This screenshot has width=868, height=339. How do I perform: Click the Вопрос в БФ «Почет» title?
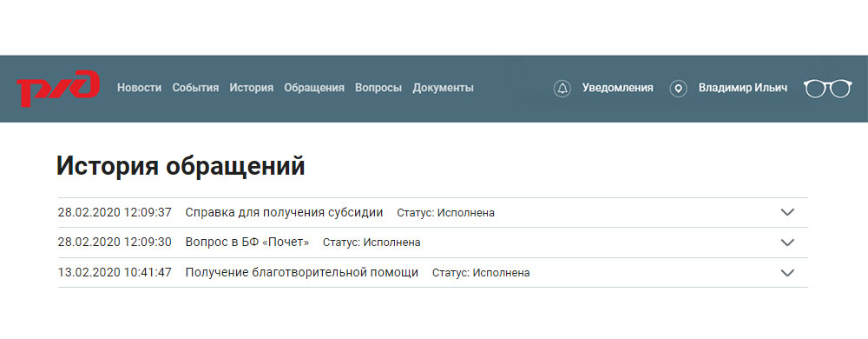click(x=247, y=242)
